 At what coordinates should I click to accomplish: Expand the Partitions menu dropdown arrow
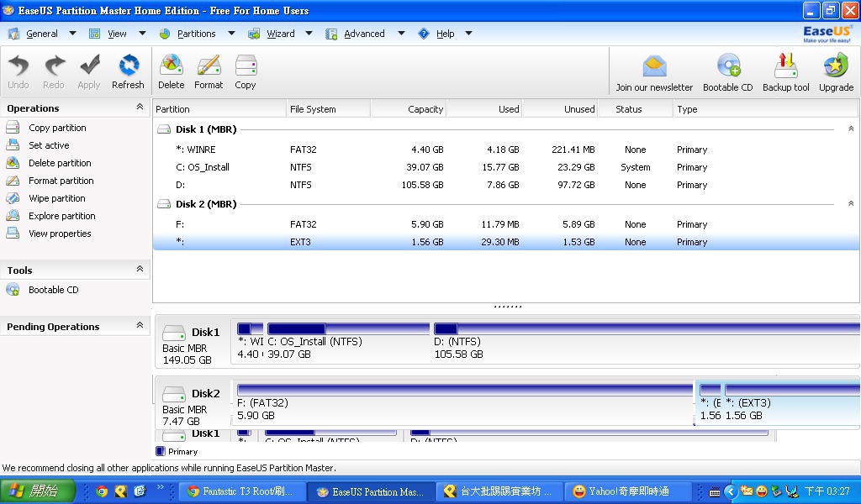click(x=231, y=34)
